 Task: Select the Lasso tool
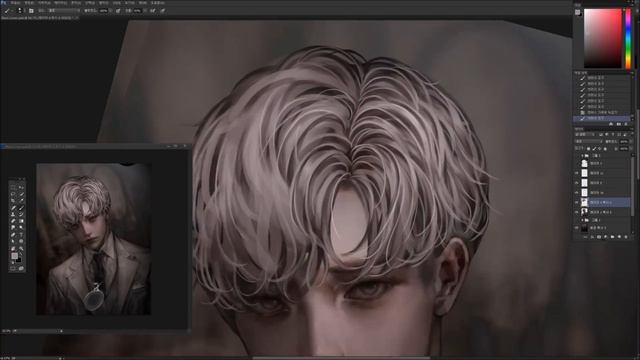pos(13,194)
